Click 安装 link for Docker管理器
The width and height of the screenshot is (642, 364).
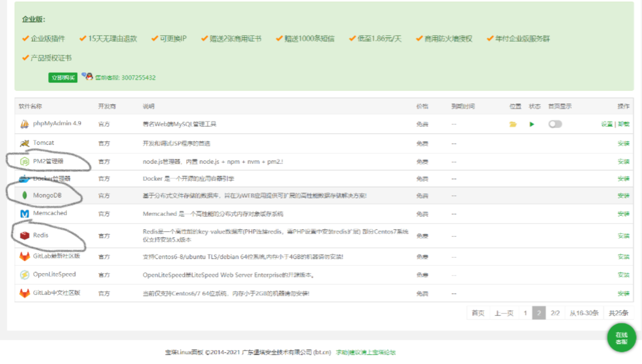[623, 179]
